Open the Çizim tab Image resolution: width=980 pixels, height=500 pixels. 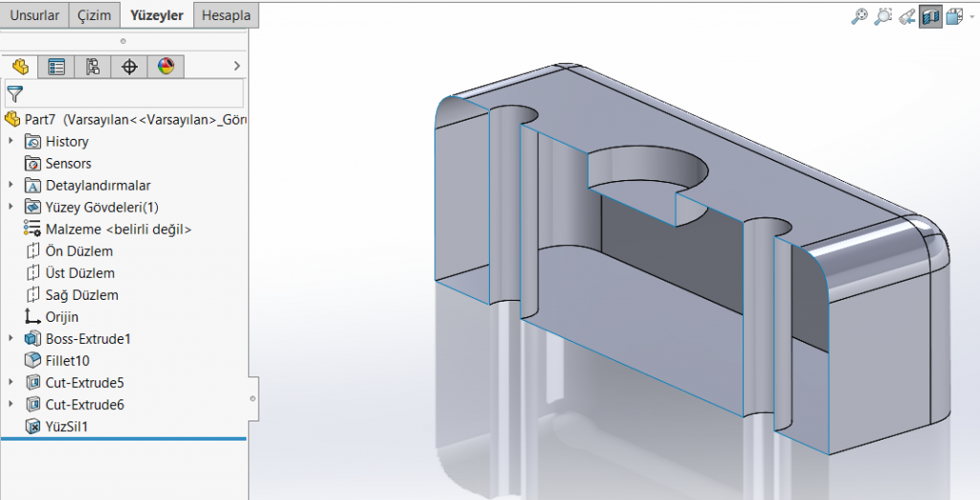point(95,15)
